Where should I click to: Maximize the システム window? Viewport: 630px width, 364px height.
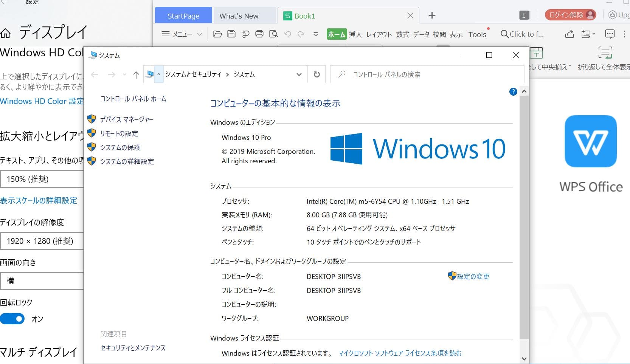tap(489, 55)
